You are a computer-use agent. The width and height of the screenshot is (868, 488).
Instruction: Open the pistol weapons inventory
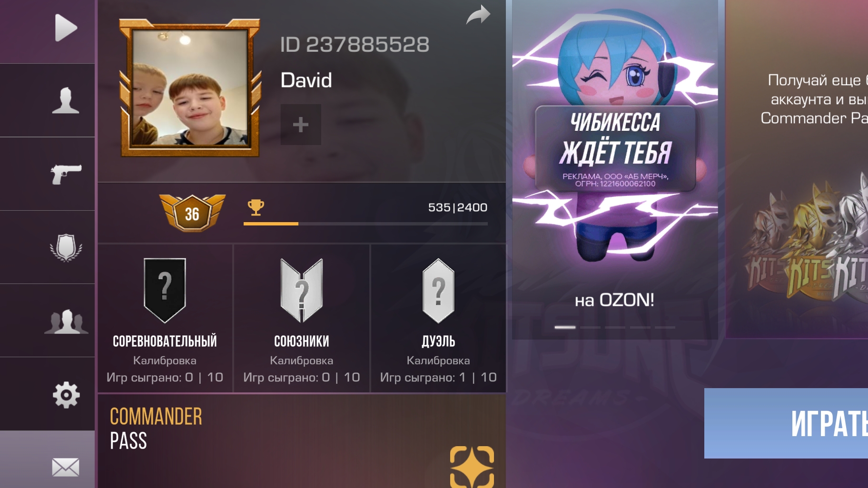[x=66, y=174]
